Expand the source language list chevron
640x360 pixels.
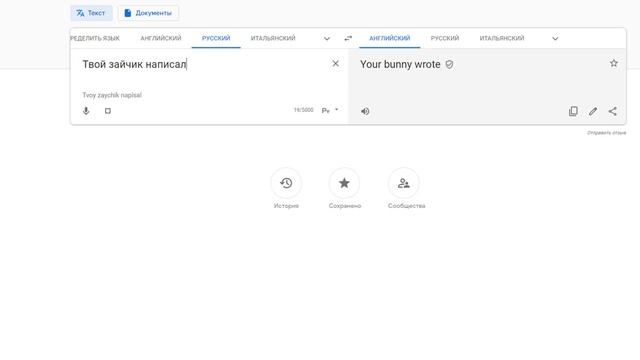click(x=327, y=39)
